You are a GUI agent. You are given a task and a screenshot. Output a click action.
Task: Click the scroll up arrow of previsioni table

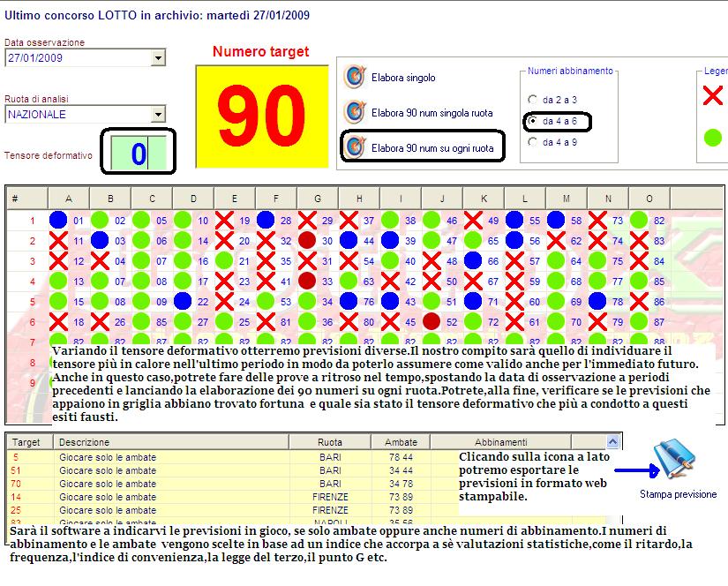click(x=612, y=441)
